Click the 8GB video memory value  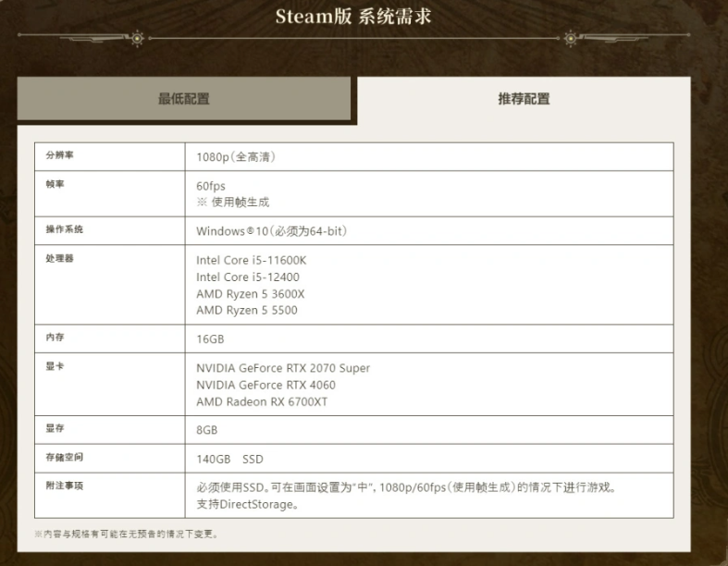pyautogui.click(x=206, y=430)
